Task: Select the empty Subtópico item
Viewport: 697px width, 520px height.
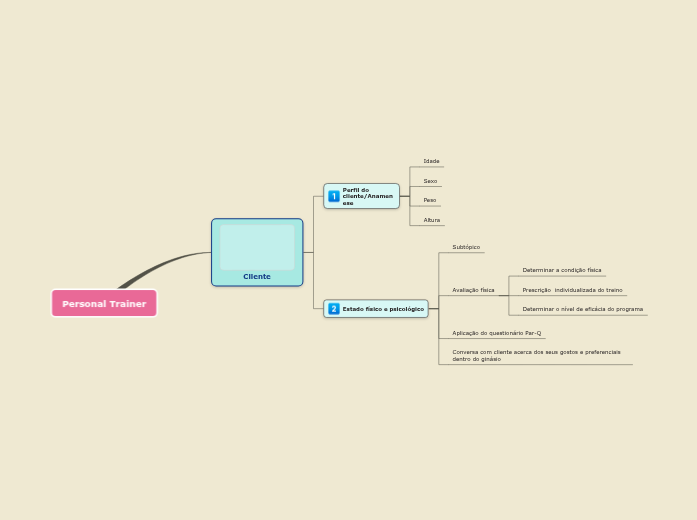Action: (466, 247)
